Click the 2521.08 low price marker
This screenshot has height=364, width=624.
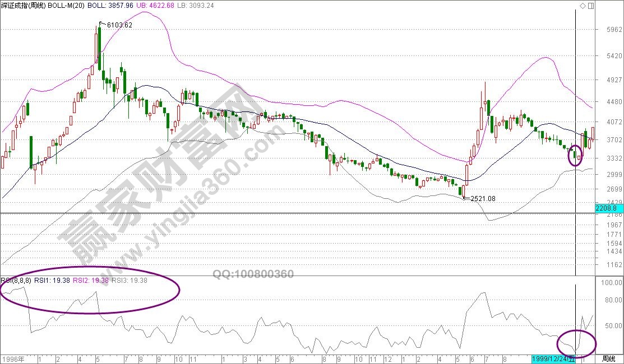pos(480,199)
